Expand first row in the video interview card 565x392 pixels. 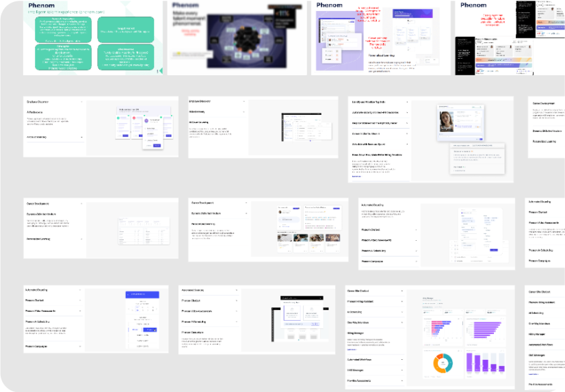(380, 102)
